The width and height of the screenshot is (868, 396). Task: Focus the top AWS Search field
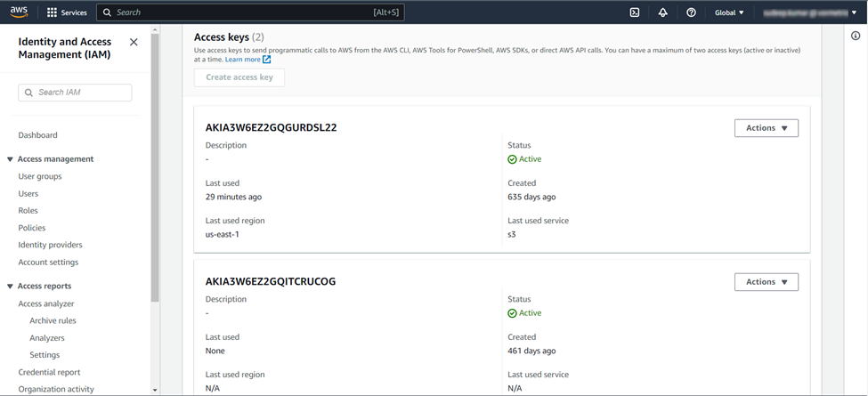click(x=250, y=12)
